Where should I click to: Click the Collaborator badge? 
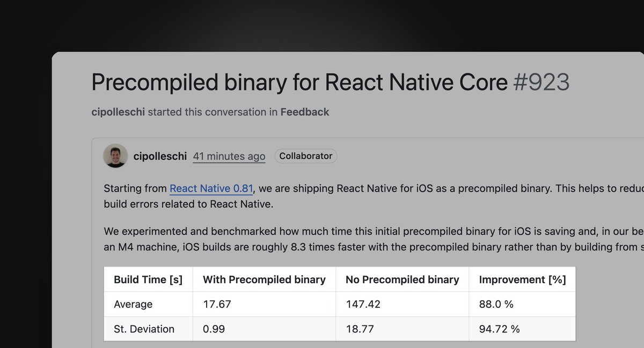tap(306, 156)
